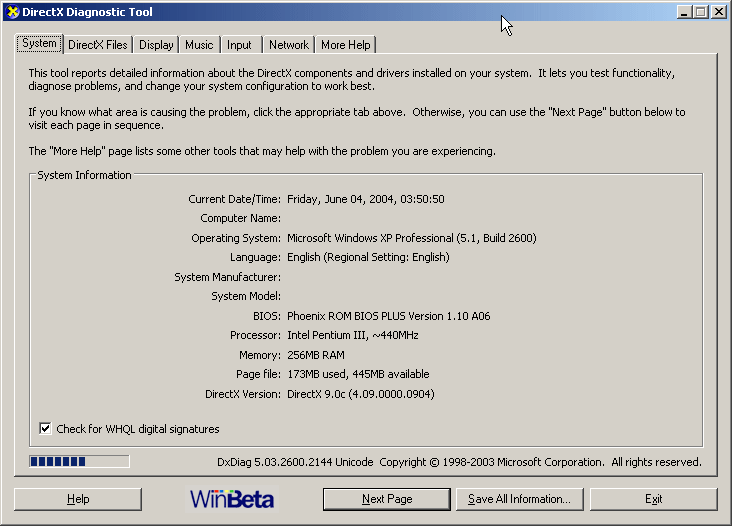Click the 'System Manufacturer:' label
732x526 pixels.
pos(227,277)
